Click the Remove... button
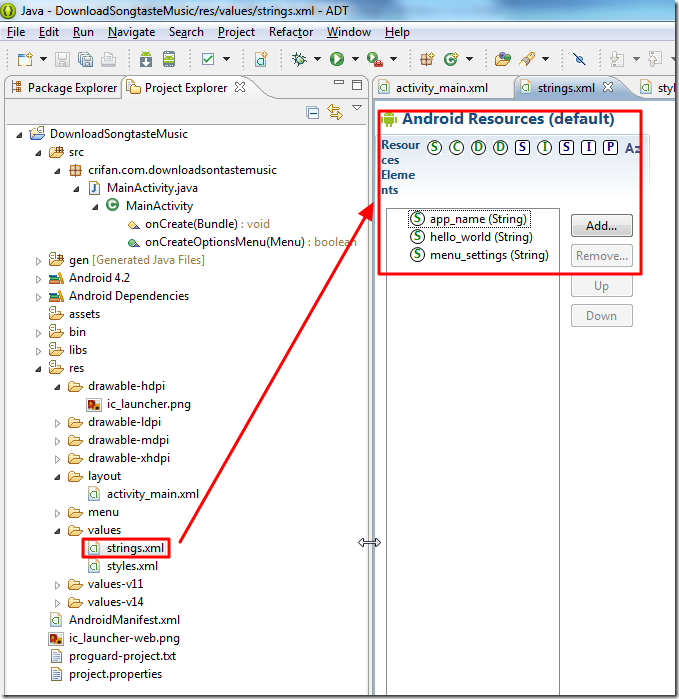This screenshot has height=699, width=679. (601, 256)
